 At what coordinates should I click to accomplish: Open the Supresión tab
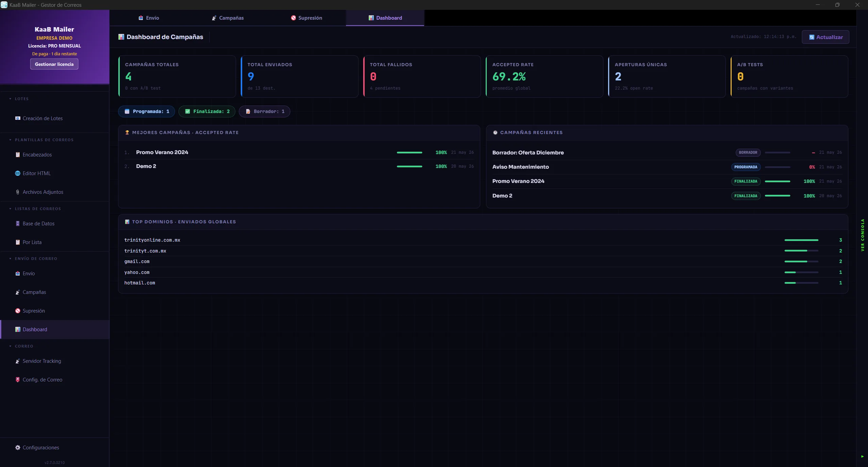click(x=307, y=18)
